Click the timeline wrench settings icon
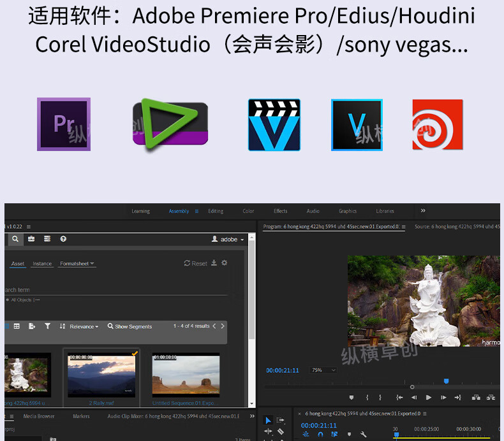 point(363,435)
